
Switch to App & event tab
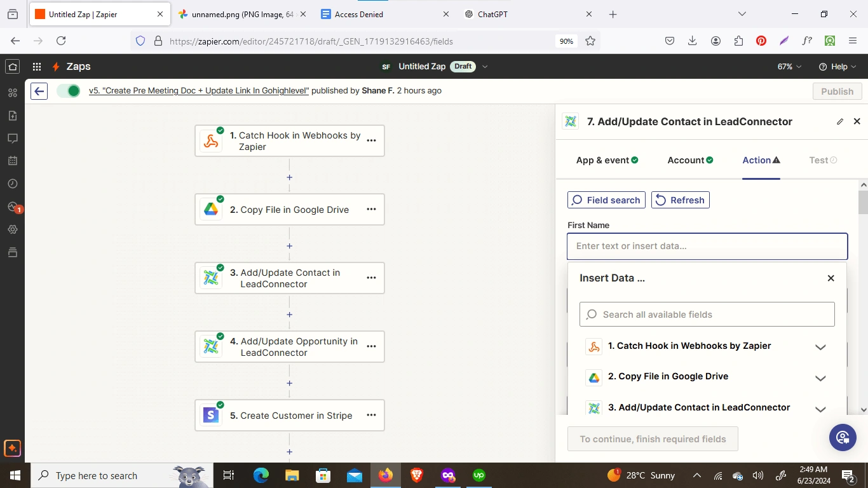pyautogui.click(x=607, y=160)
